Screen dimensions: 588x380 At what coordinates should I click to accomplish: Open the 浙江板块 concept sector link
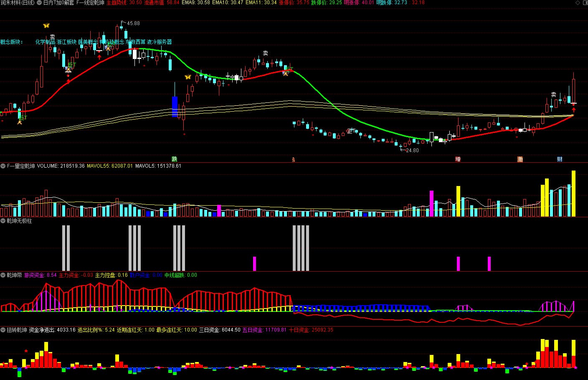tap(67, 42)
